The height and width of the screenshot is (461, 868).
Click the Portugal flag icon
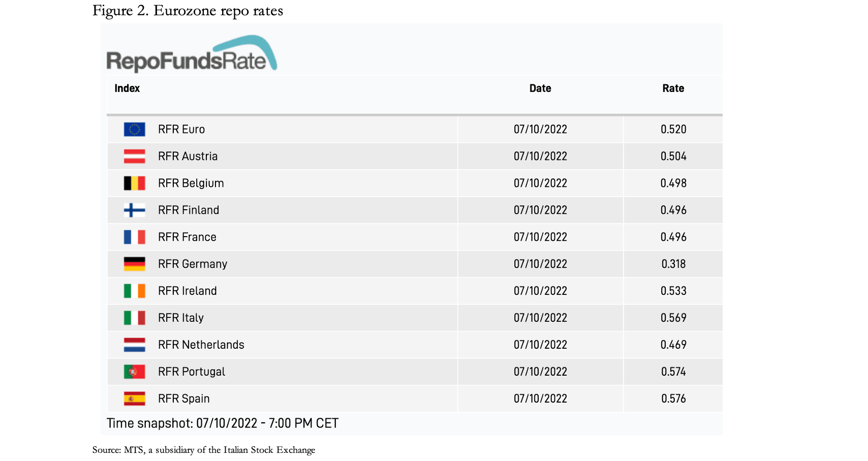coord(135,372)
